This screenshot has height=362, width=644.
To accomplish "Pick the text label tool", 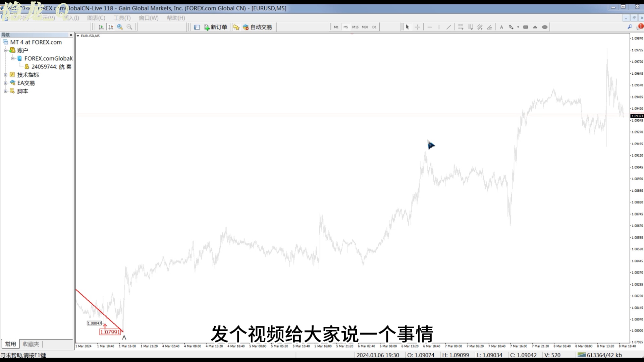I will [501, 27].
